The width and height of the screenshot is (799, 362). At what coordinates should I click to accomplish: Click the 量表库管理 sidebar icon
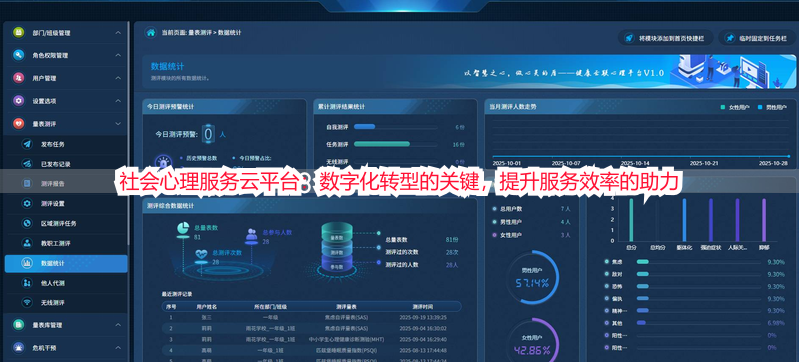pos(18,325)
